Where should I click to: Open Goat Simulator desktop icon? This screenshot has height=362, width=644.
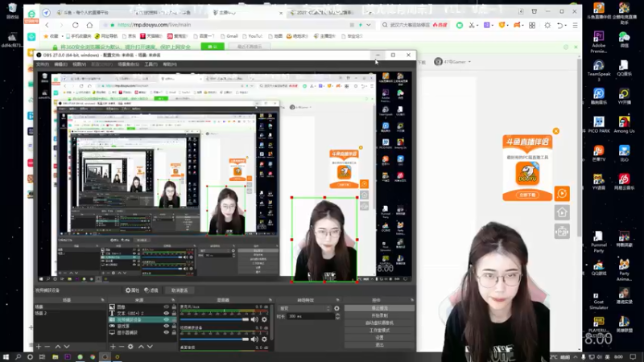tap(598, 300)
